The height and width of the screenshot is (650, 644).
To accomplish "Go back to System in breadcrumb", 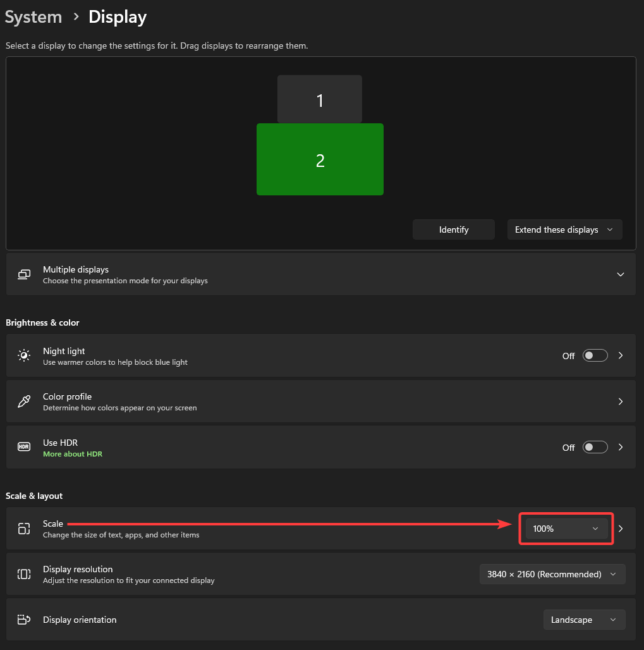I will click(33, 17).
